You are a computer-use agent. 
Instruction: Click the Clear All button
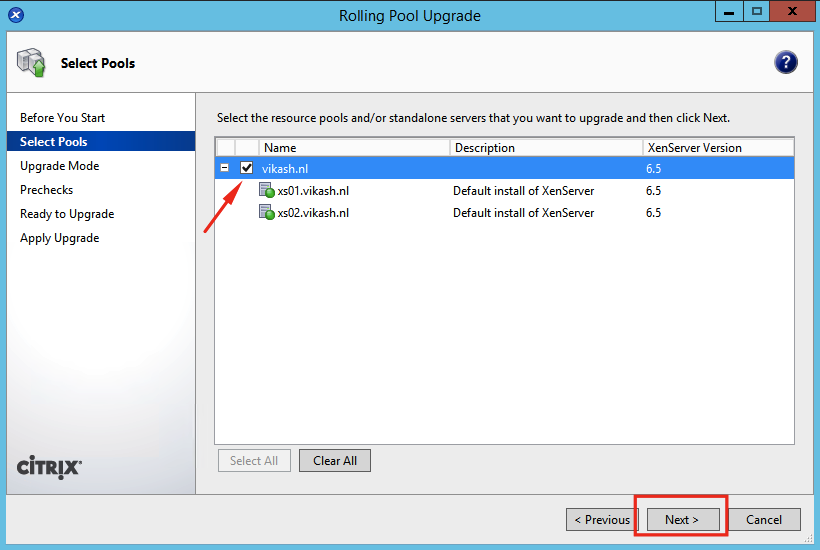click(x=335, y=461)
